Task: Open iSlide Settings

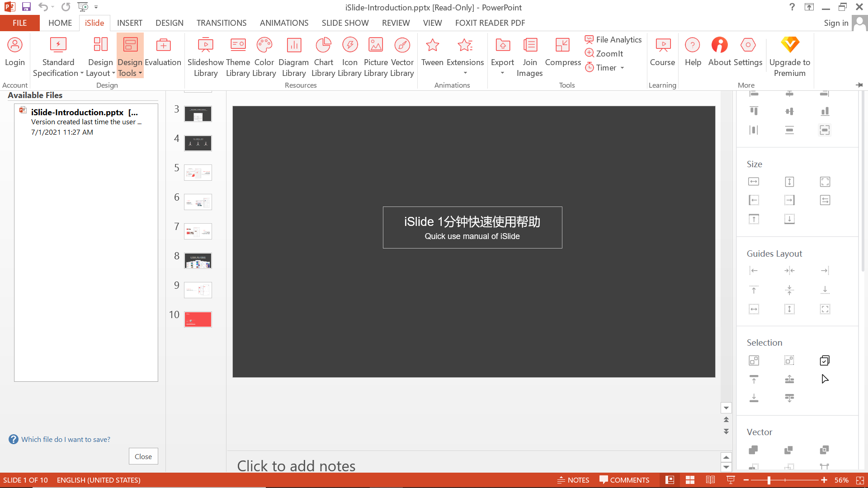Action: (748, 53)
